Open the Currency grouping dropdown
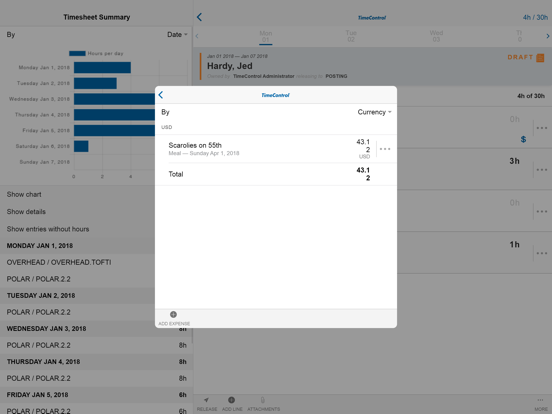 point(374,112)
